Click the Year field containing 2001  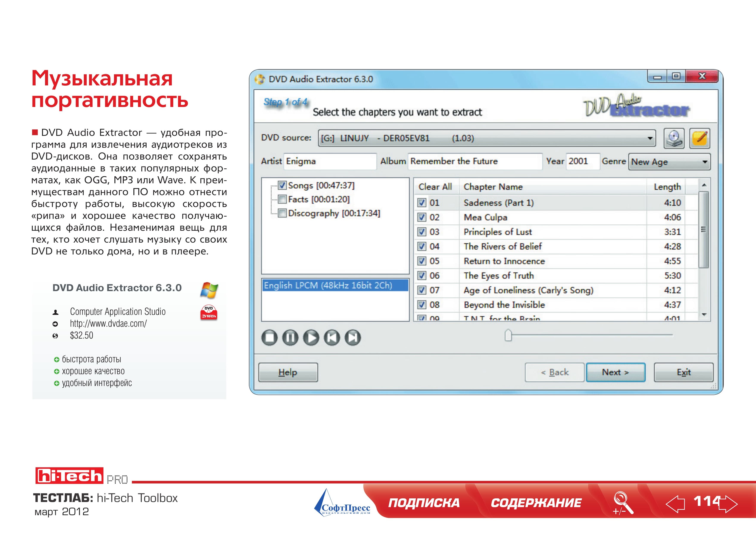583,162
